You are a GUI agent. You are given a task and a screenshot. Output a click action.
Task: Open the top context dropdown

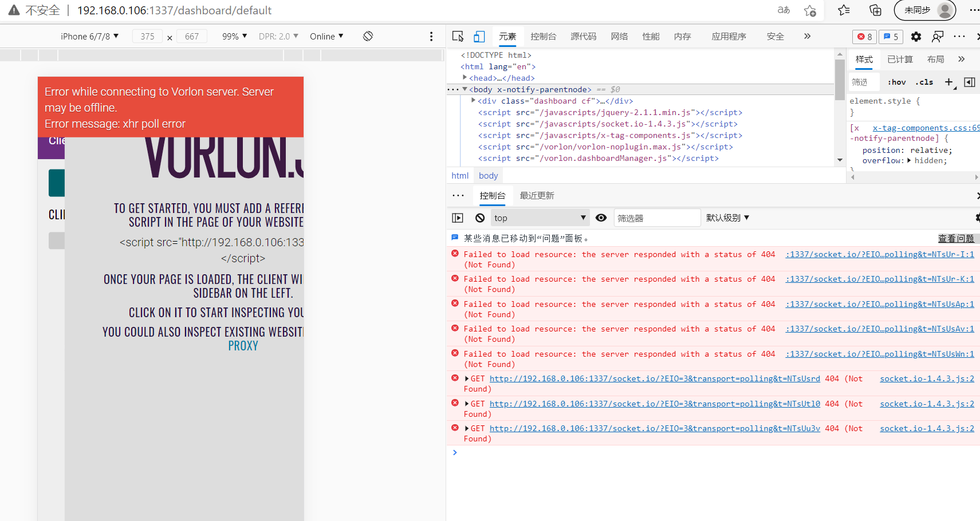click(x=540, y=218)
